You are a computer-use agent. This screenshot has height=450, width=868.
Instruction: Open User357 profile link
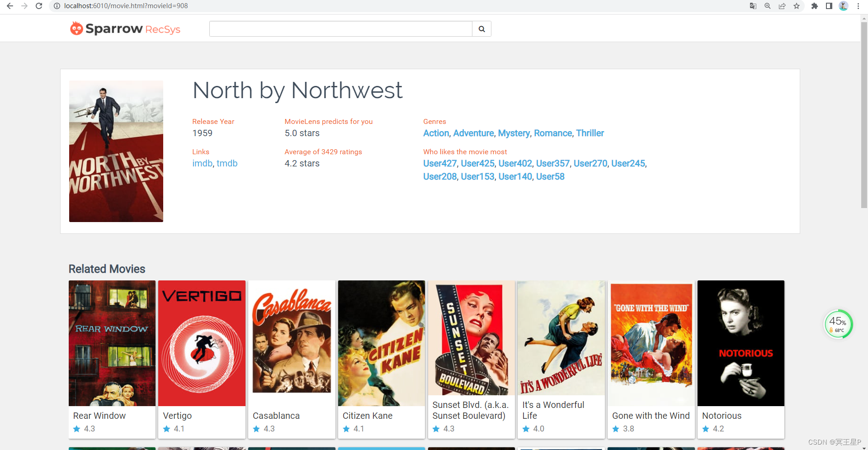click(553, 163)
